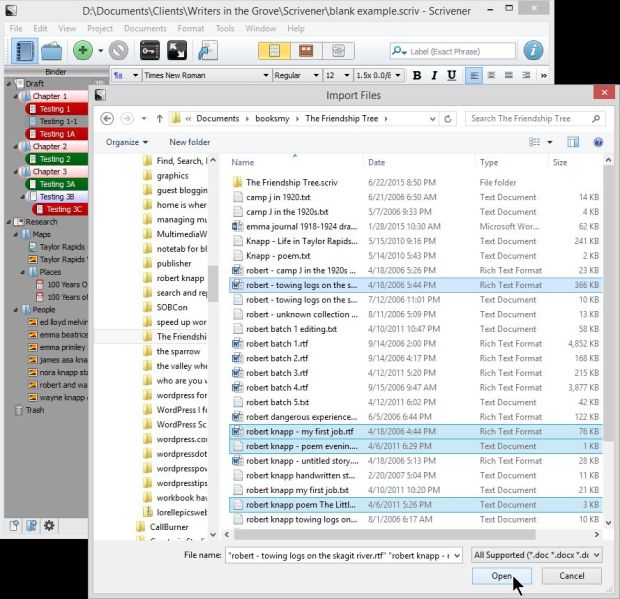Select the lavender Testing 3B binder label
Image resolution: width=620 pixels, height=599 pixels.
tap(57, 197)
